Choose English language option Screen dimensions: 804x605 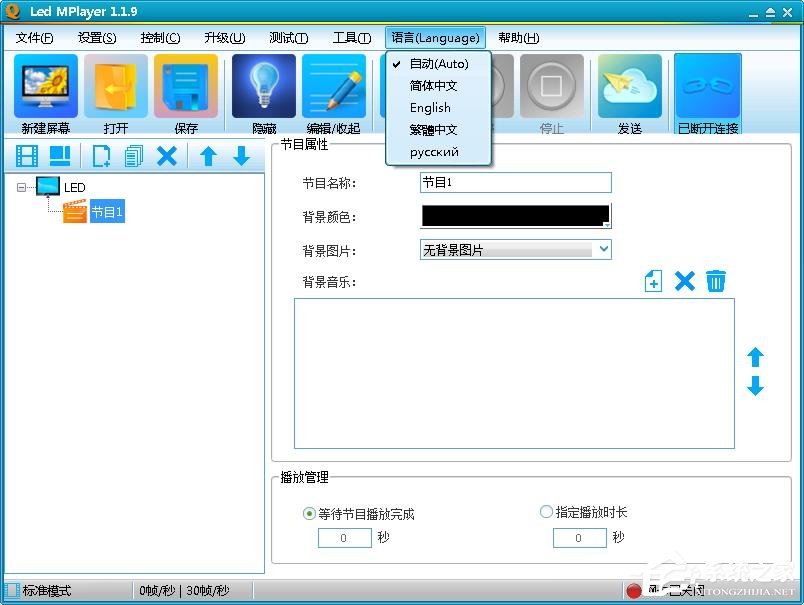tap(438, 108)
